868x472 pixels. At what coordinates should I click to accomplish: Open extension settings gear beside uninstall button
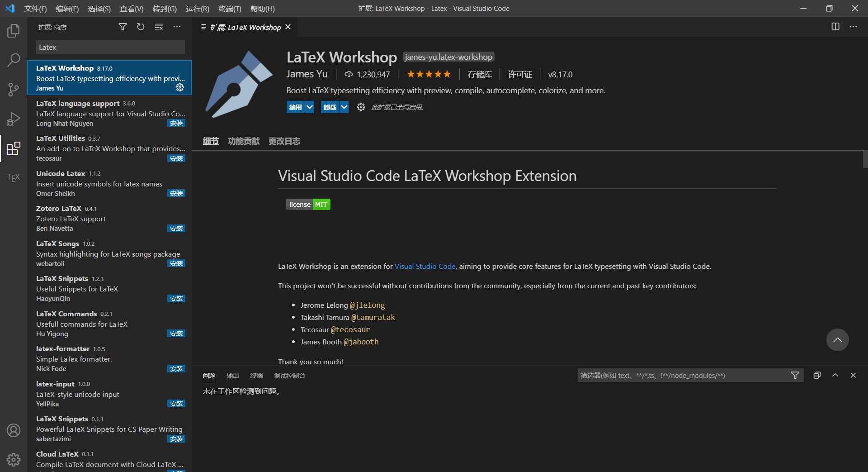(x=361, y=107)
